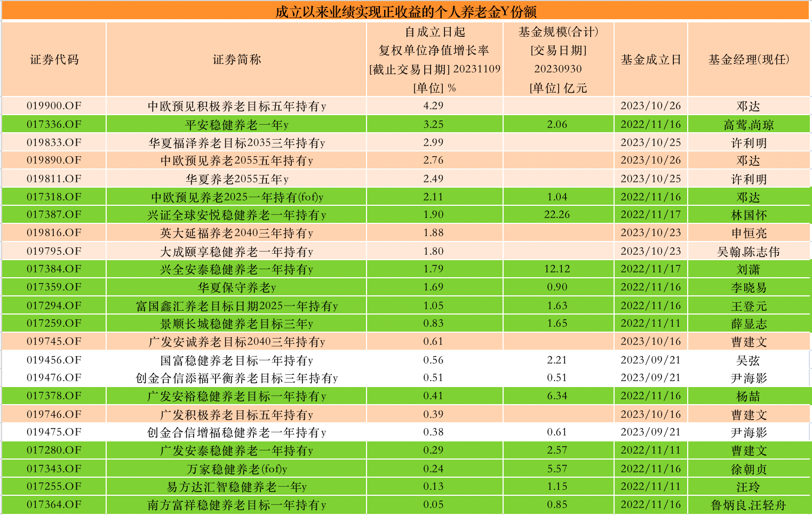
Task: Click code cell 019476.OF
Action: [54, 377]
